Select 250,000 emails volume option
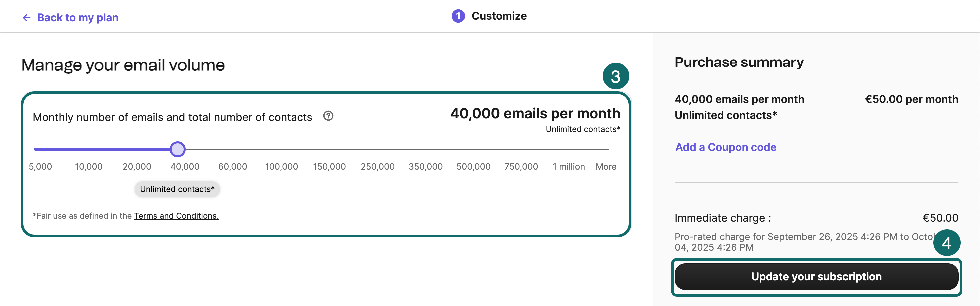 pos(377,167)
